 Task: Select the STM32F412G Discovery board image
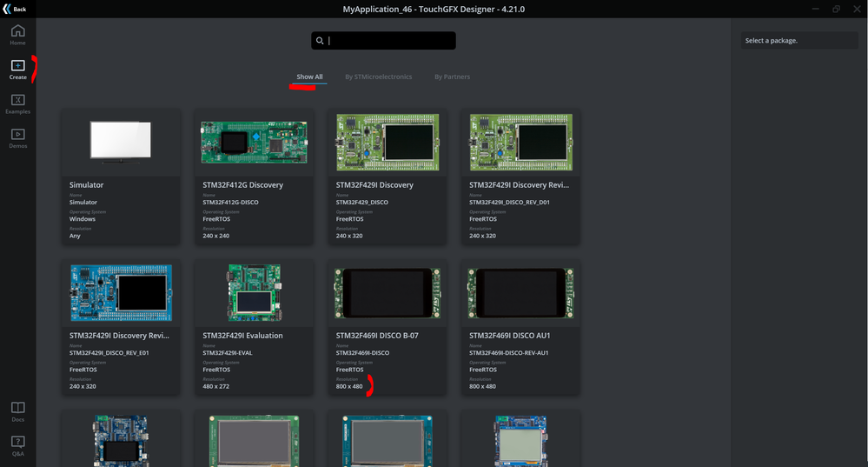coord(254,143)
